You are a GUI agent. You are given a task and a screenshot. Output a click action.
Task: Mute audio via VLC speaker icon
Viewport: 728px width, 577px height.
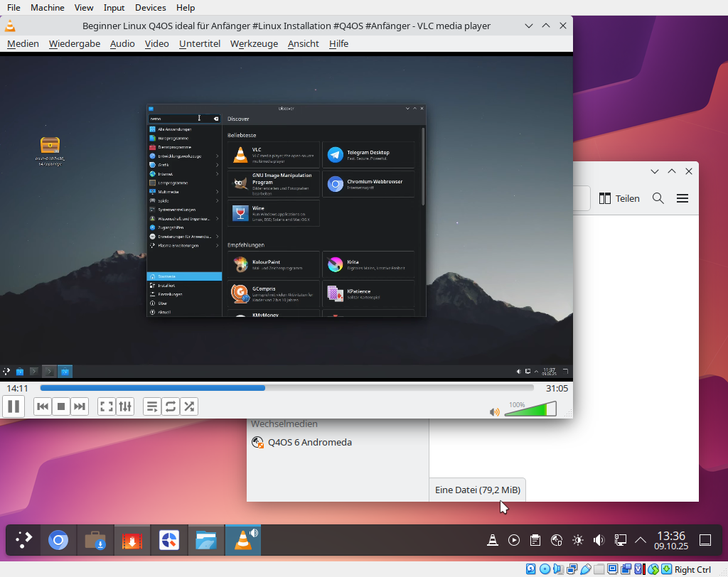point(495,411)
